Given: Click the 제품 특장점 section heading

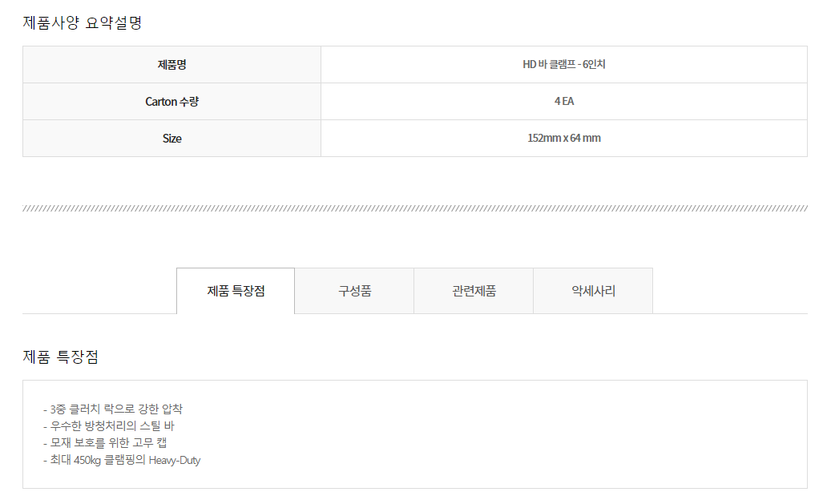Looking at the screenshot, I should [x=61, y=357].
